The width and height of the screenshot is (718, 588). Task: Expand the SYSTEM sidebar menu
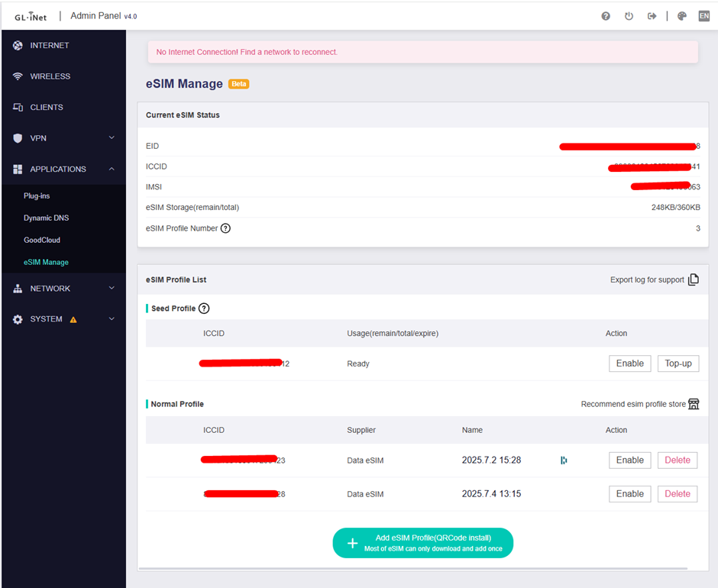(112, 319)
